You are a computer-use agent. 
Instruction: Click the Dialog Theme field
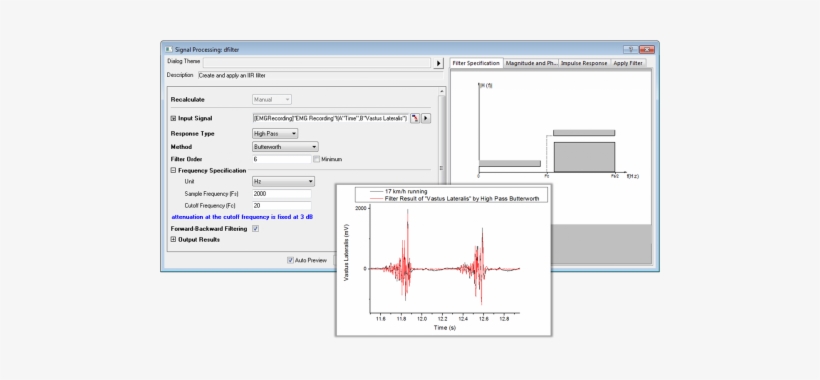tap(317, 63)
